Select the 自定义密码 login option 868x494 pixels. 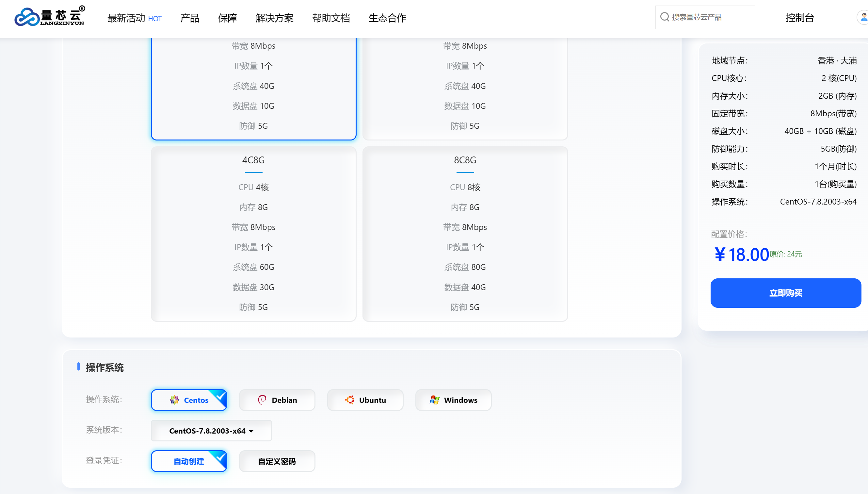pyautogui.click(x=277, y=461)
